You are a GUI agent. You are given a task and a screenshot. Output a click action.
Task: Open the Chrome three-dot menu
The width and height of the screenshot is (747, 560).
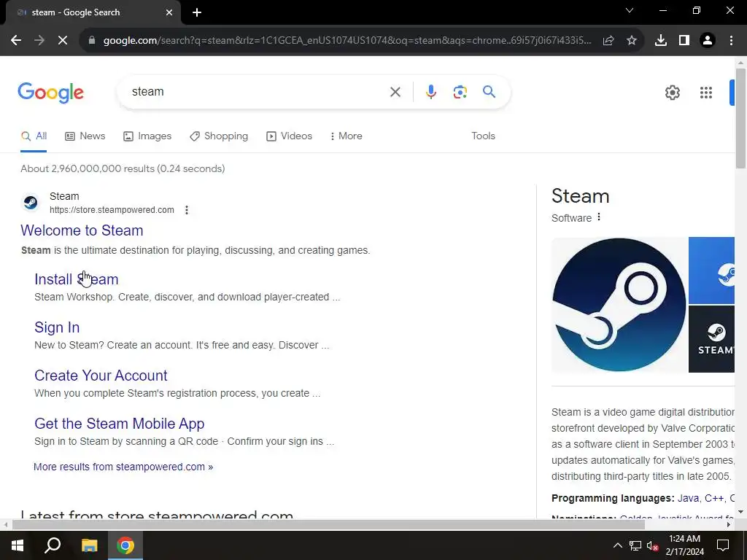point(731,41)
